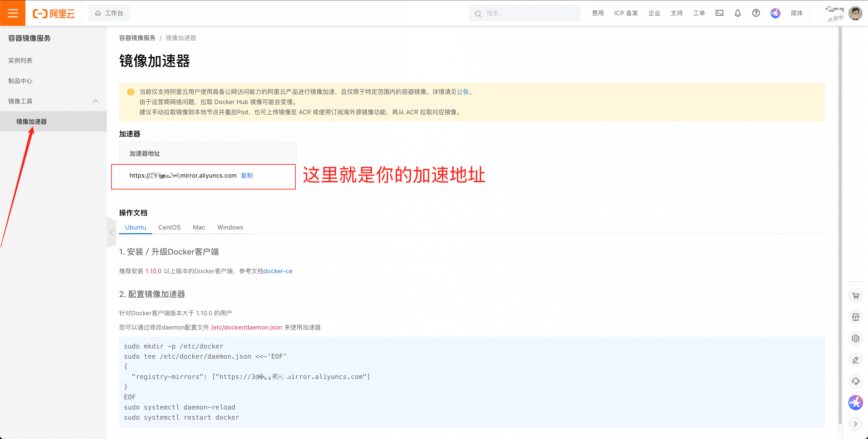
Task: Click the settings gear in right sidebar
Action: pos(855,338)
